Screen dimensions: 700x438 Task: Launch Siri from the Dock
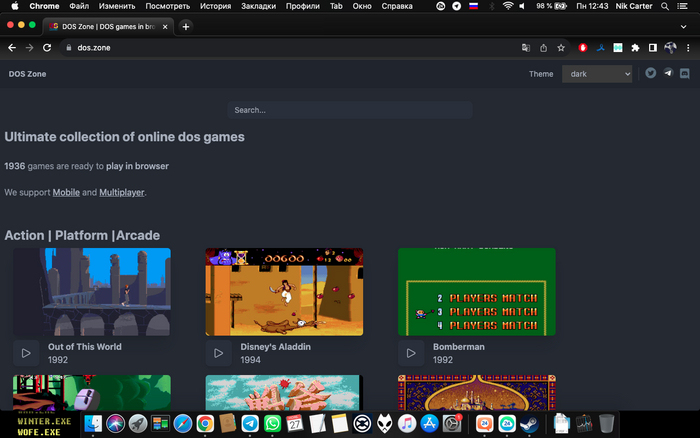(x=115, y=423)
